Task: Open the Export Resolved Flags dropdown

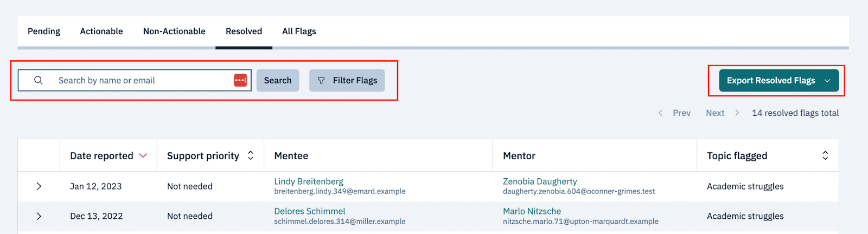Action: click(x=779, y=80)
